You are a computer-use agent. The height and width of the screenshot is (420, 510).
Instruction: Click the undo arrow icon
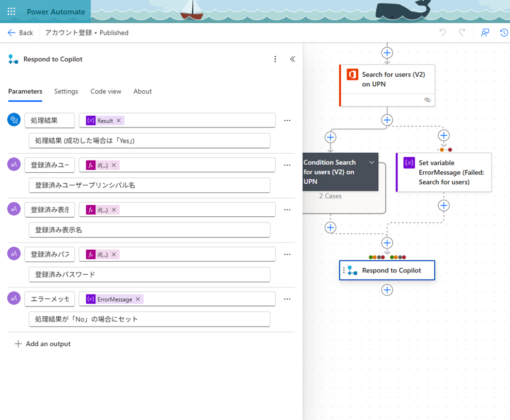pyautogui.click(x=443, y=33)
